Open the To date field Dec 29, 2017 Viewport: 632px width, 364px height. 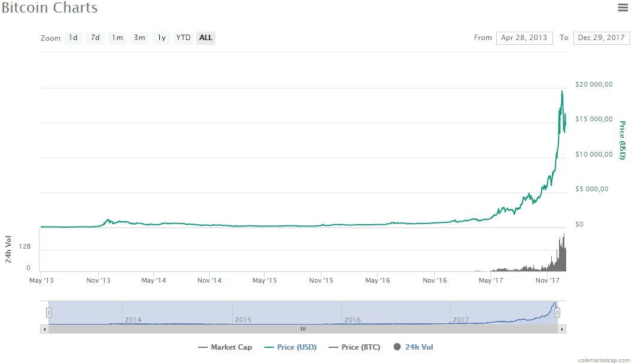pos(601,38)
